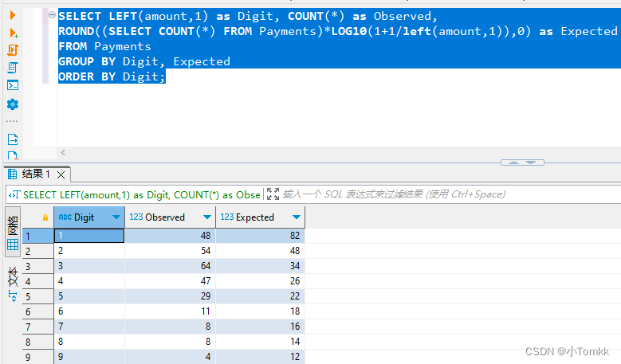Select the Observed cell with value 29

pos(171,296)
